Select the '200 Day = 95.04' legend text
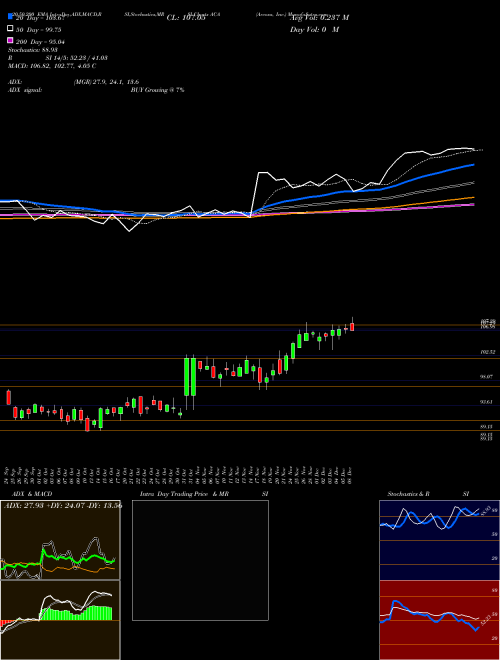500x660 pixels. click(x=40, y=42)
